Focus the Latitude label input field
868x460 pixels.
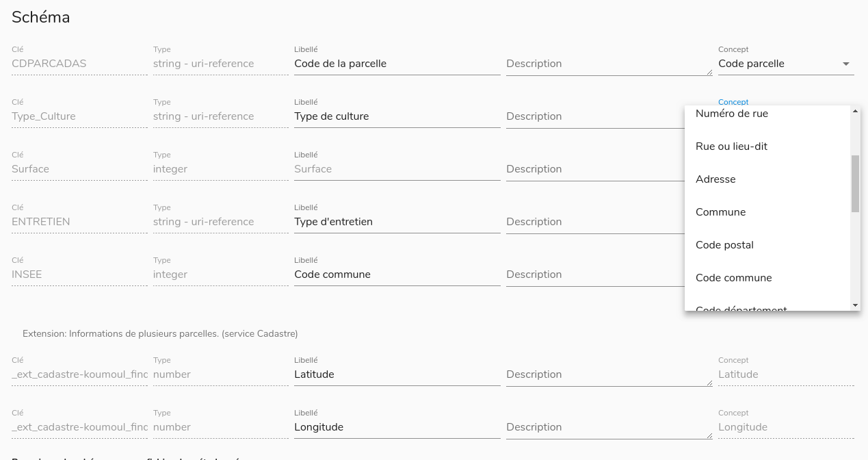[x=397, y=374]
